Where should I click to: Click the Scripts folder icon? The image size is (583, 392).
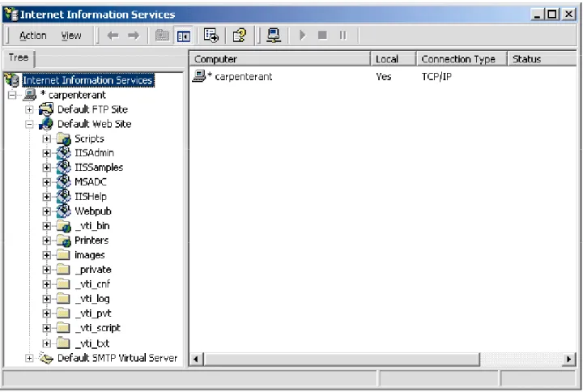(x=64, y=138)
